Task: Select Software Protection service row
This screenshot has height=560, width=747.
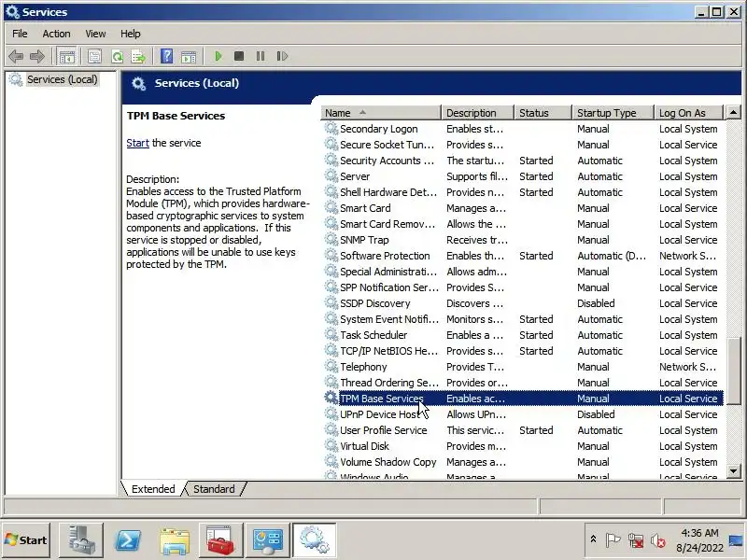Action: pyautogui.click(x=522, y=255)
